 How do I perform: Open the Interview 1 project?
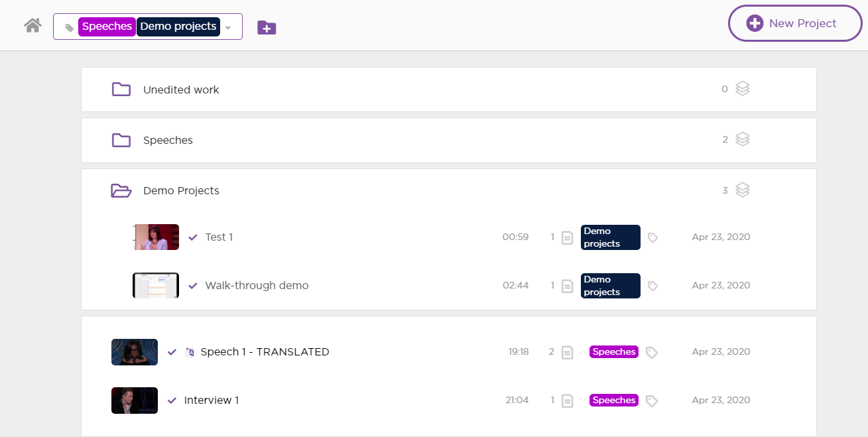pos(212,400)
